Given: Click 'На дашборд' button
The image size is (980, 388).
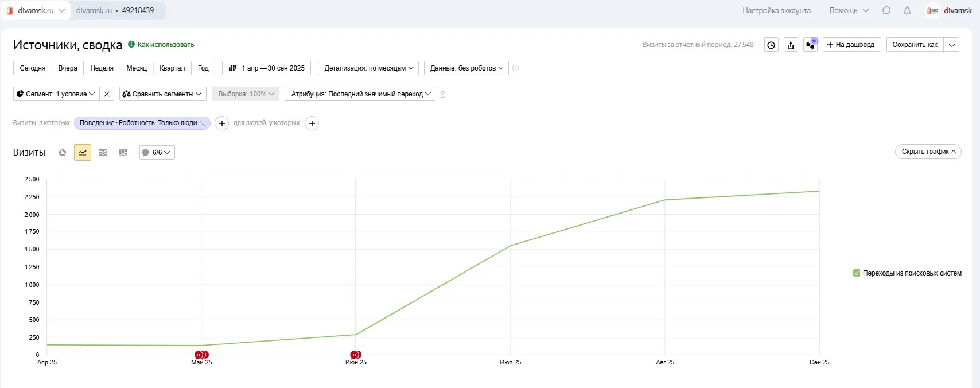Looking at the screenshot, I should (851, 45).
